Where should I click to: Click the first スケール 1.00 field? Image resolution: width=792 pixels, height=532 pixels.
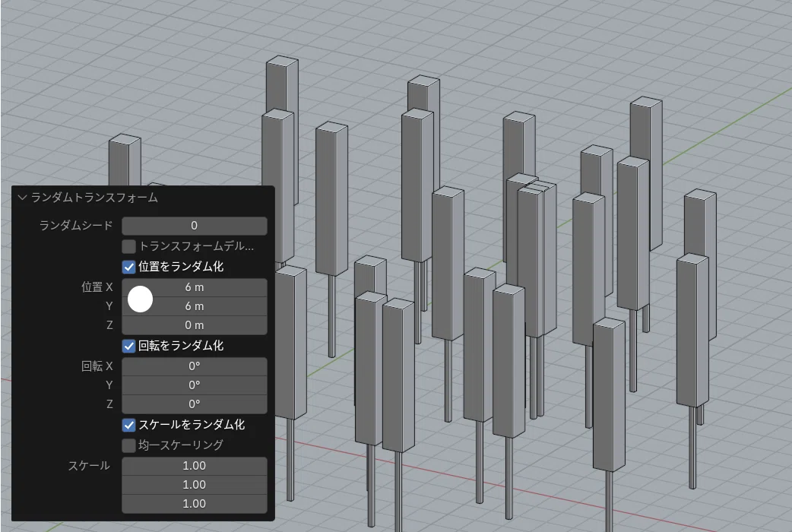[x=195, y=466]
